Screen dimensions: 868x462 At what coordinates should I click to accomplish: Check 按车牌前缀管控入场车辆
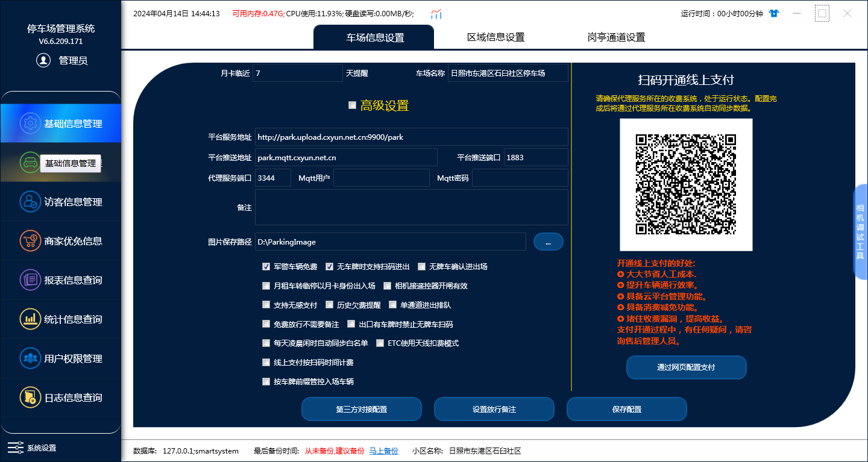click(266, 382)
